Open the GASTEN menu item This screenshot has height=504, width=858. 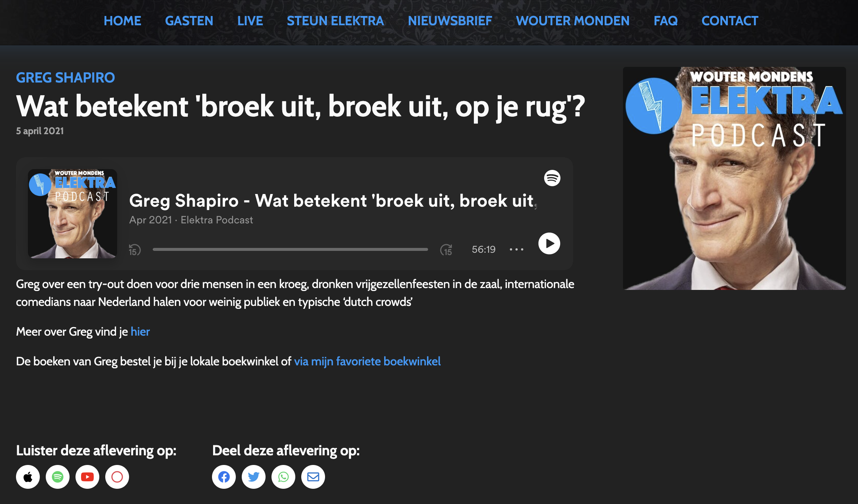[189, 21]
